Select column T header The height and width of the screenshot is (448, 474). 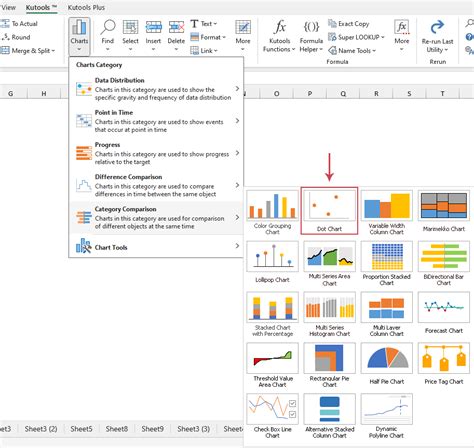point(442,94)
